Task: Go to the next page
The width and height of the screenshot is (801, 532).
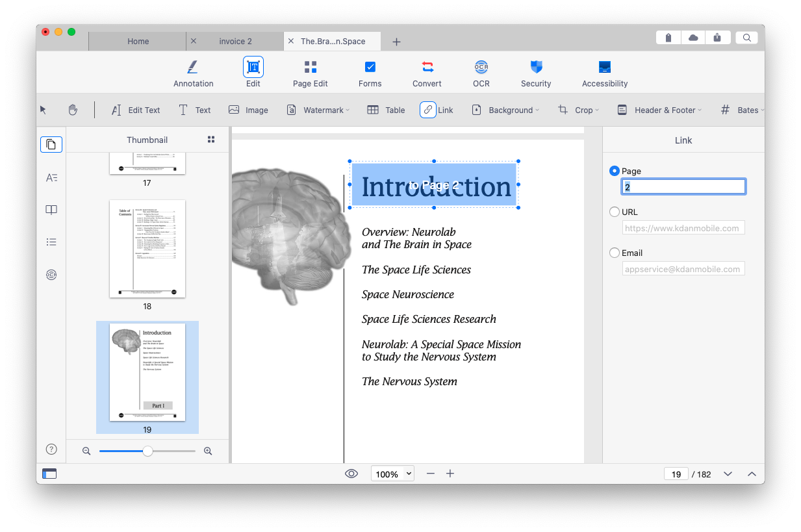Action: tap(728, 474)
